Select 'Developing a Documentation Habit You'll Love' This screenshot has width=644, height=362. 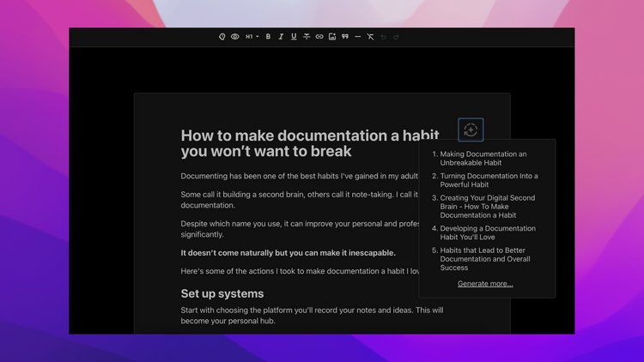[488, 232]
